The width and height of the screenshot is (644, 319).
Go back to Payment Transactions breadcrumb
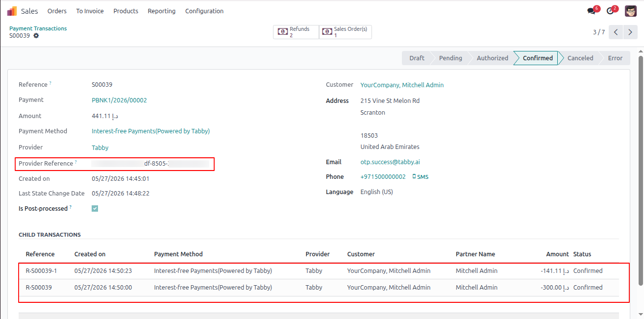tap(38, 28)
